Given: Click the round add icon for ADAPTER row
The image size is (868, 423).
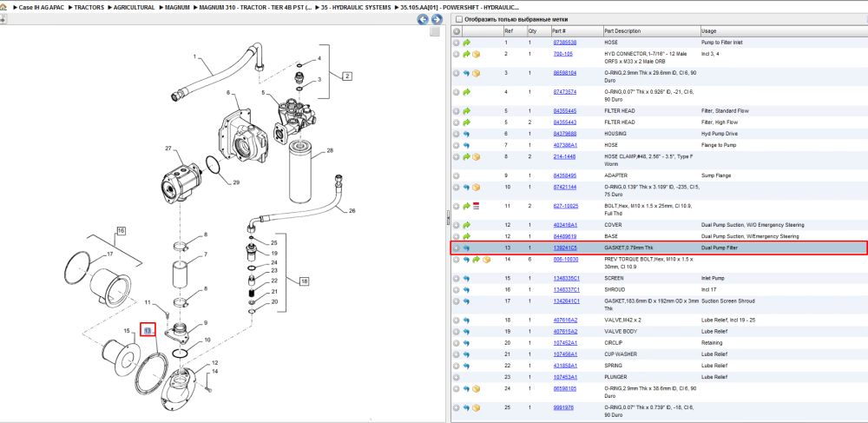Looking at the screenshot, I should [x=457, y=176].
